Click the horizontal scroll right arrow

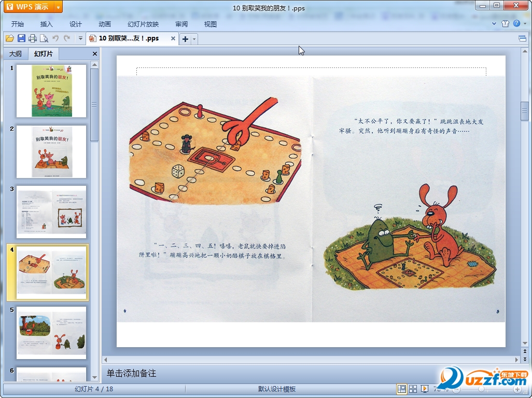516,359
